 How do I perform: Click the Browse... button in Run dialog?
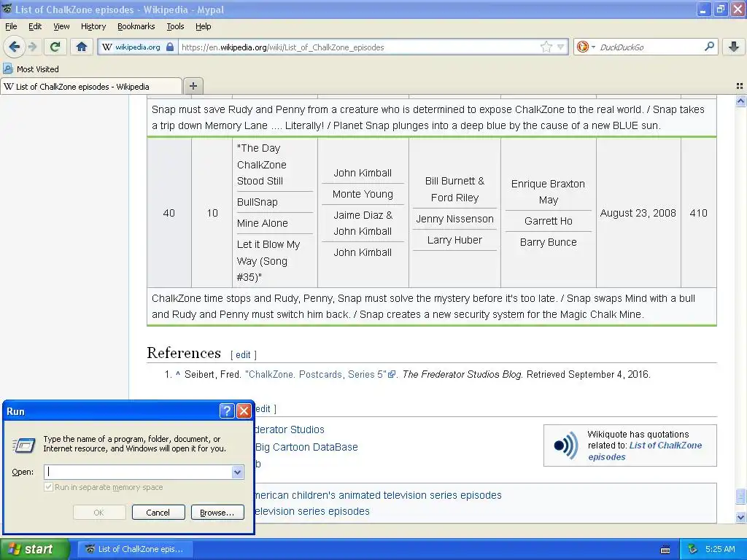(x=217, y=513)
